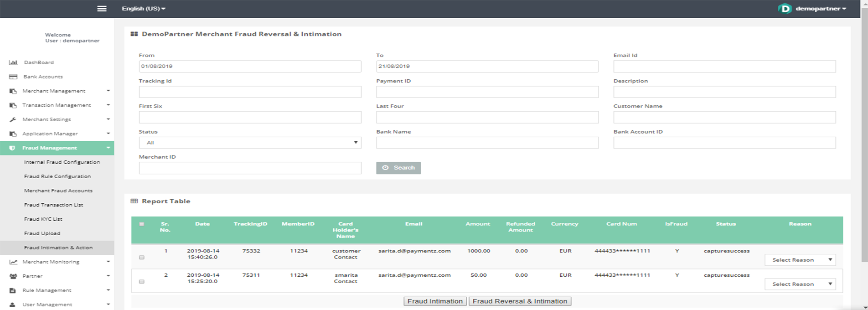The image size is (868, 310).
Task: Toggle the select-all checkbox in table header
Action: click(x=142, y=224)
